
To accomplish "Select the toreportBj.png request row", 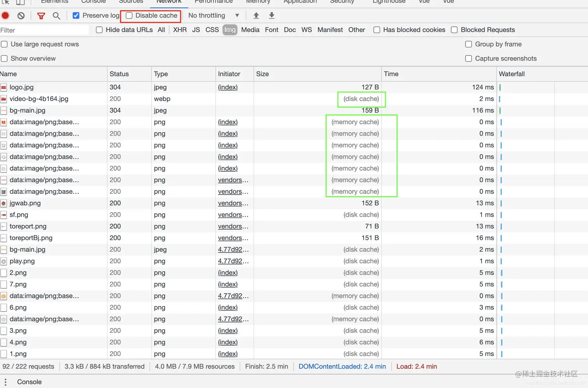I will 294,238.
